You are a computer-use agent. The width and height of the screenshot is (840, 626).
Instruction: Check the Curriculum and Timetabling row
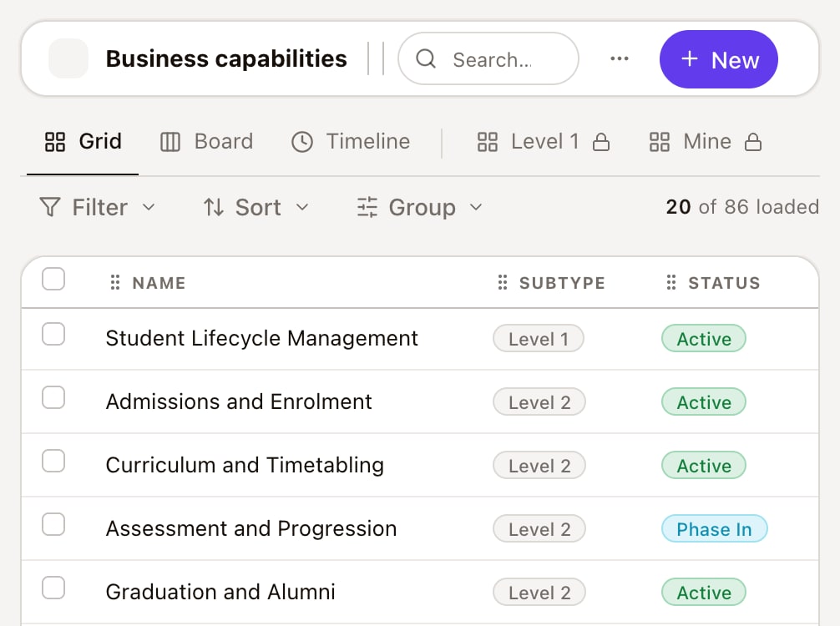(53, 461)
